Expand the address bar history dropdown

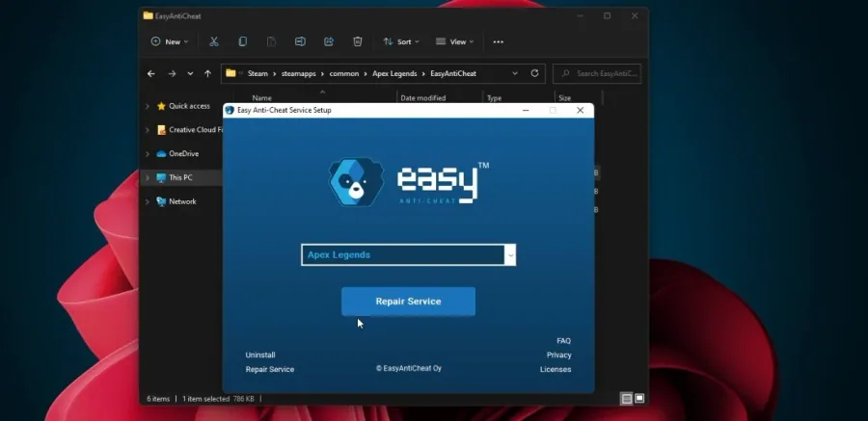point(515,73)
